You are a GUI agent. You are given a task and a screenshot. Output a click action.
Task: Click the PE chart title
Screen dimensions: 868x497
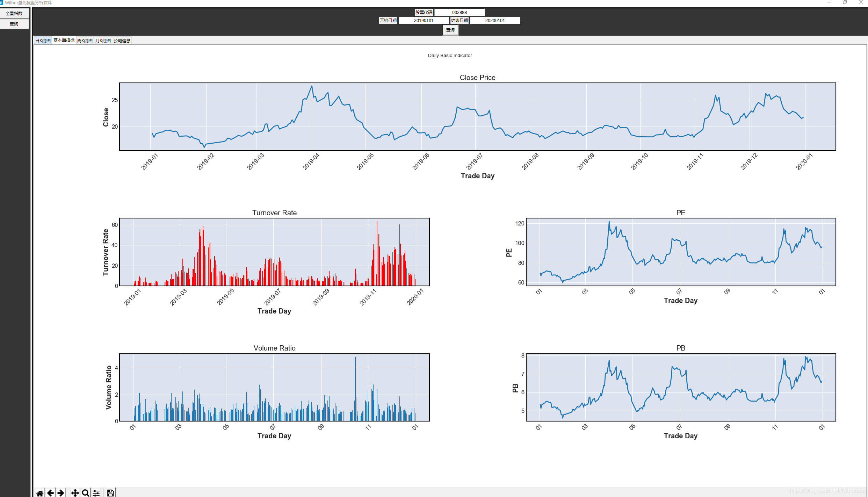pyautogui.click(x=681, y=213)
